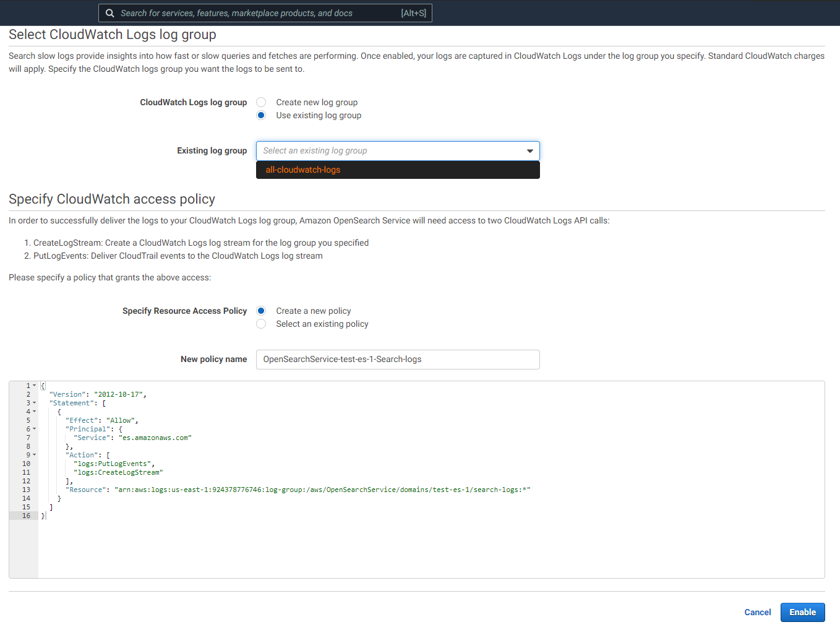This screenshot has width=840, height=635.
Task: Open the Existing log group dropdown
Action: (398, 151)
